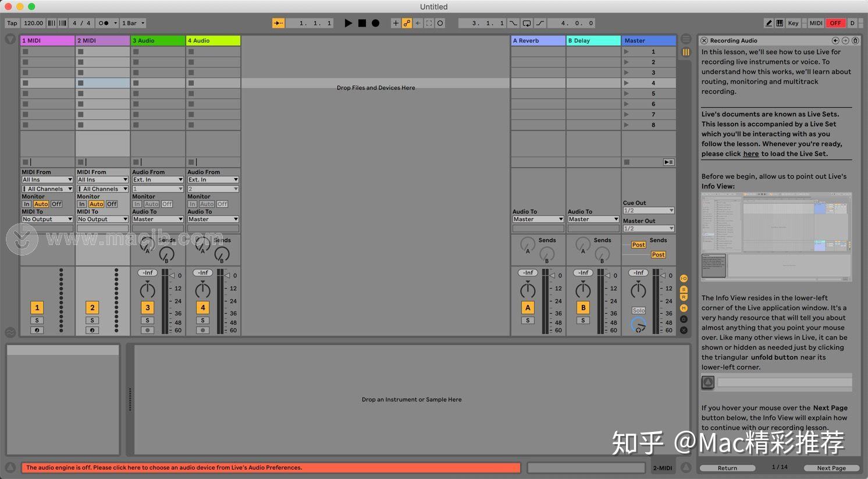
Task: Click the Follow arrow button in transport
Action: click(418, 23)
